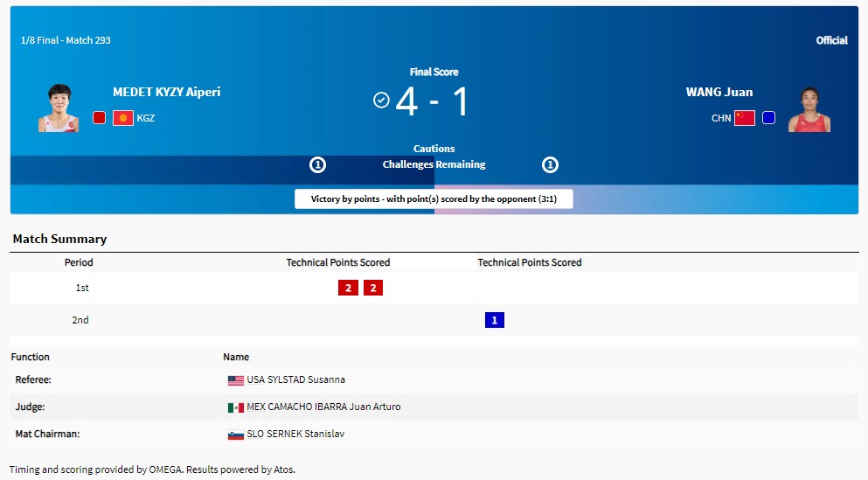Click the Kyrgyzstan flag icon
This screenshot has height=480, width=868.
tap(123, 118)
